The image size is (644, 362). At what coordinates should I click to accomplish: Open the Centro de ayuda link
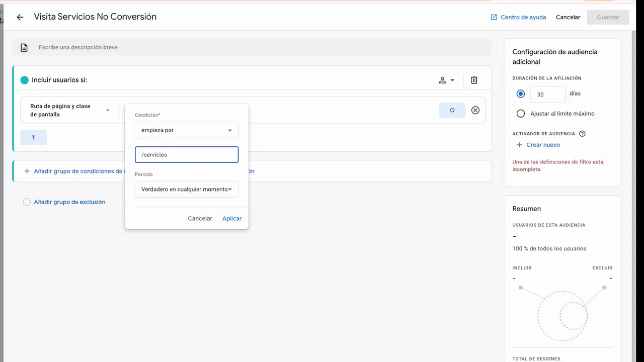tap(523, 17)
